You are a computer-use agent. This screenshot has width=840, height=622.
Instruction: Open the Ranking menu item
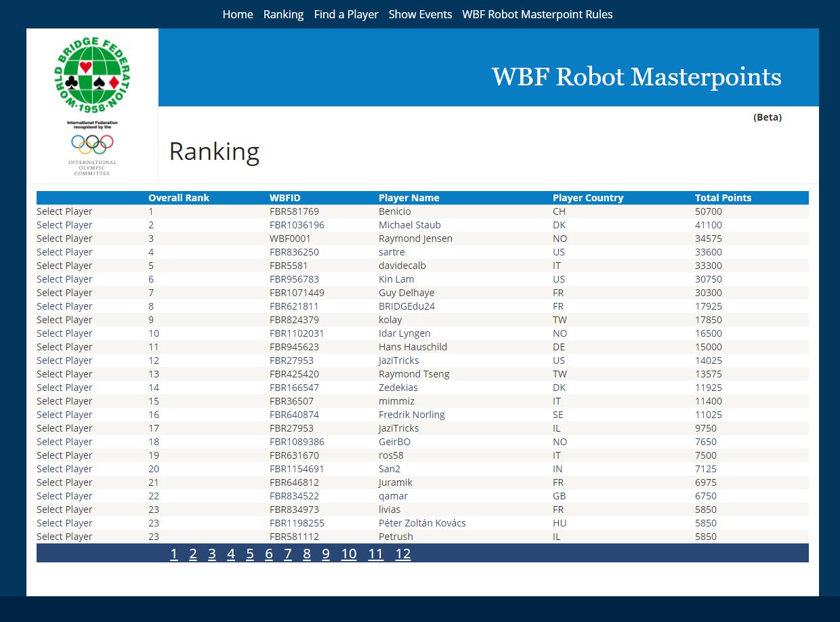(x=283, y=14)
